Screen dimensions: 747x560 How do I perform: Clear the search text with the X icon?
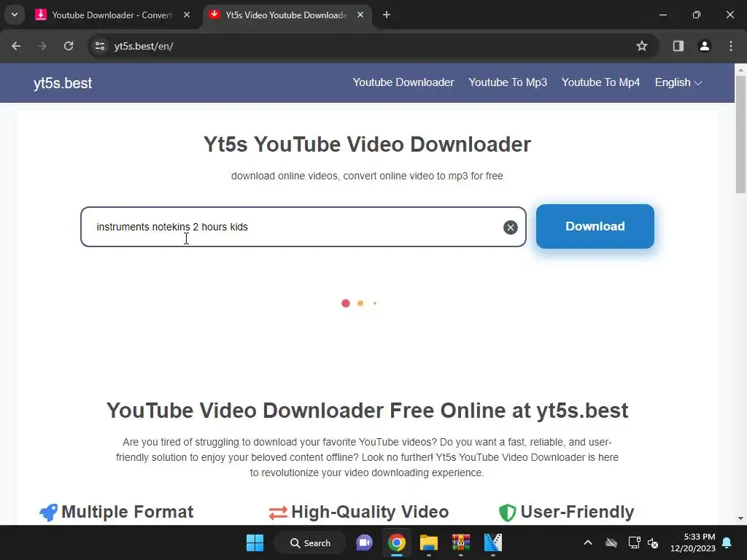pyautogui.click(x=510, y=227)
